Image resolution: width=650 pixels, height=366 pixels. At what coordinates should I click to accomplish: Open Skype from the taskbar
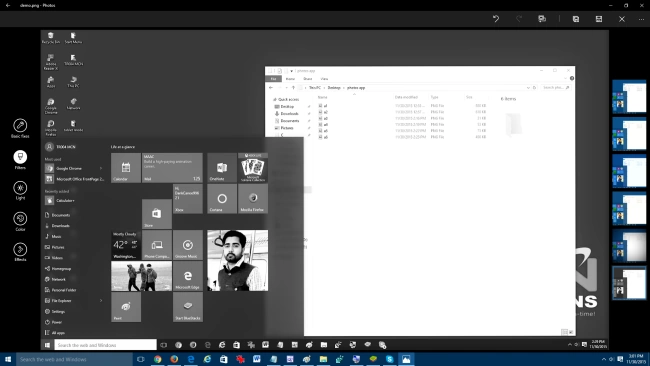click(390, 359)
